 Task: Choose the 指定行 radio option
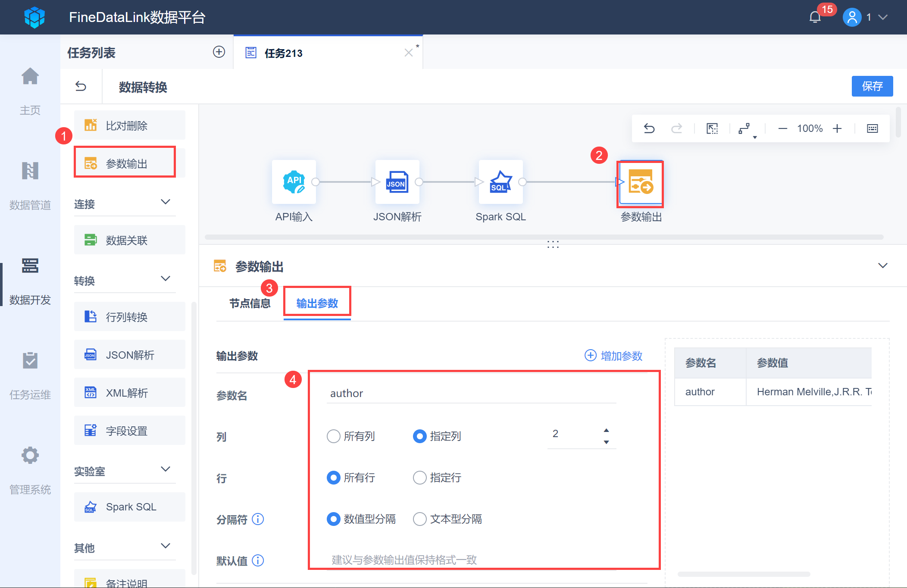click(x=420, y=478)
